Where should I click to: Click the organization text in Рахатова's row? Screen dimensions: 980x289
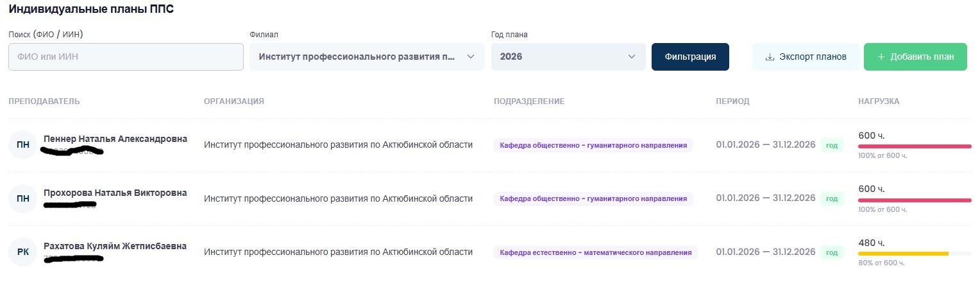pos(338,252)
